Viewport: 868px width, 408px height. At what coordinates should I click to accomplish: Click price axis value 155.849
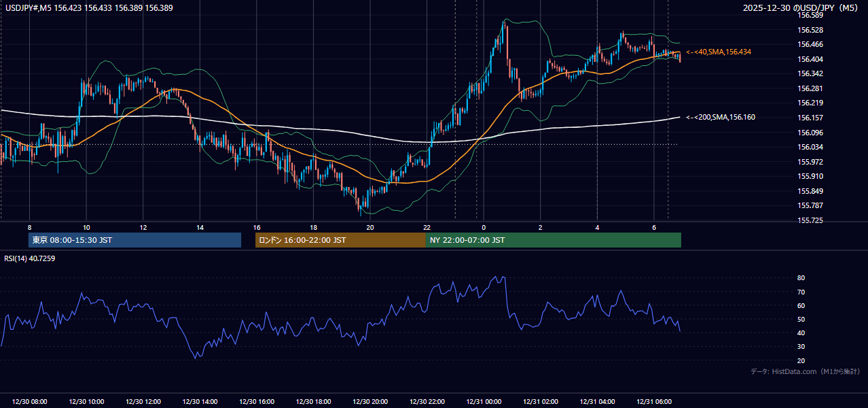(x=810, y=191)
